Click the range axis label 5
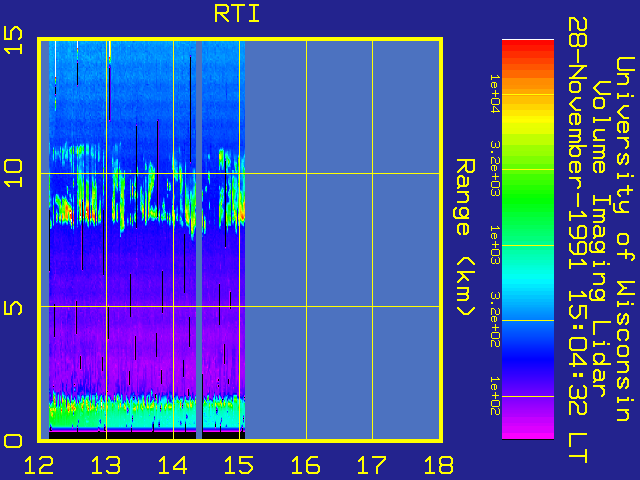The image size is (640, 480). pos(13,308)
